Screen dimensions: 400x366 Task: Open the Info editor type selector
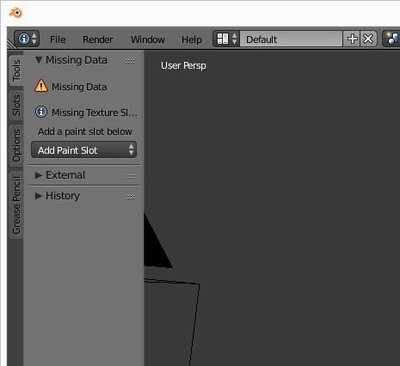[x=27, y=39]
